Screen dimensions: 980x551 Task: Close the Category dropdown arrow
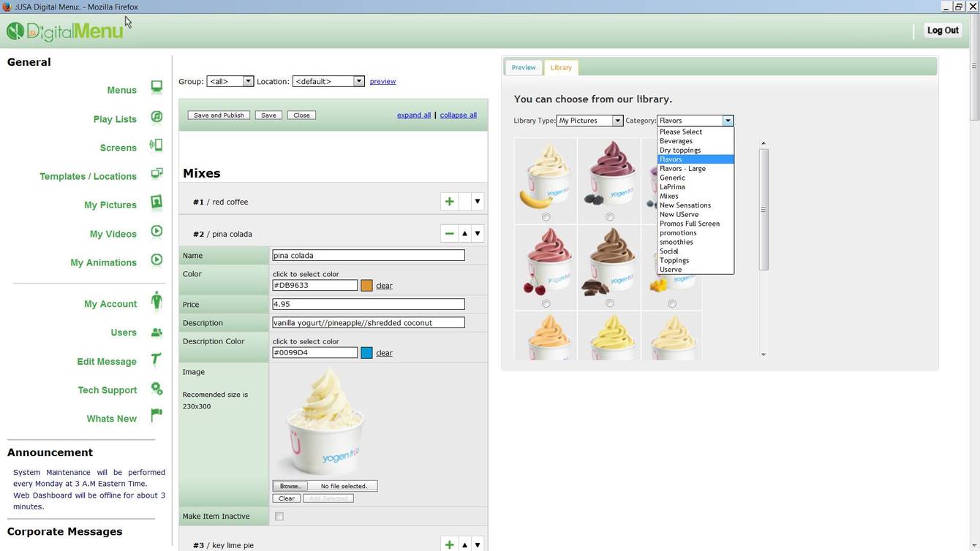point(728,121)
